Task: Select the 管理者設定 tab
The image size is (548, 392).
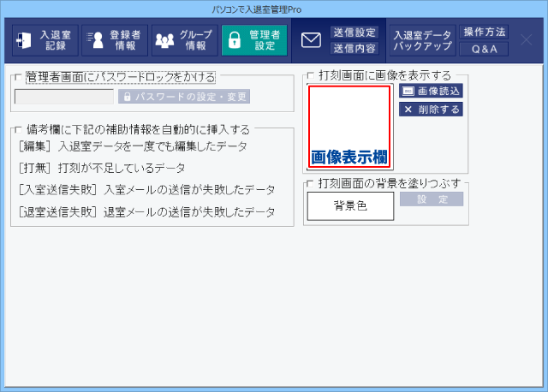Action: (x=254, y=40)
